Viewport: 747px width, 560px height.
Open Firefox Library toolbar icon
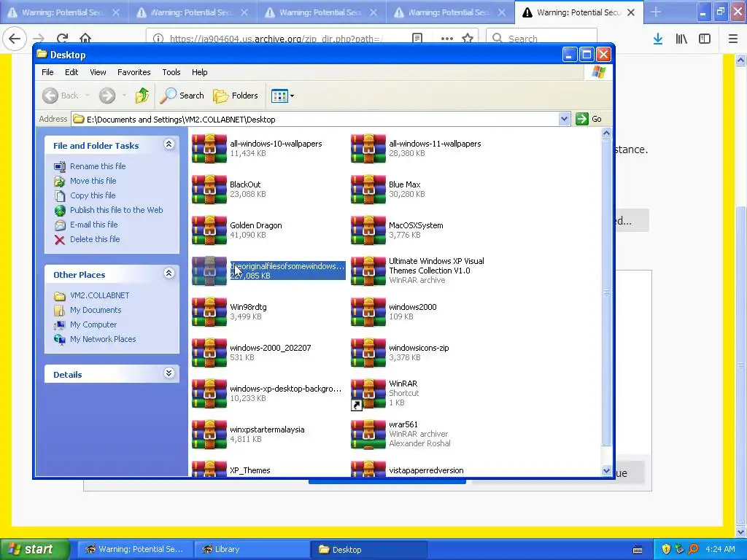(681, 39)
